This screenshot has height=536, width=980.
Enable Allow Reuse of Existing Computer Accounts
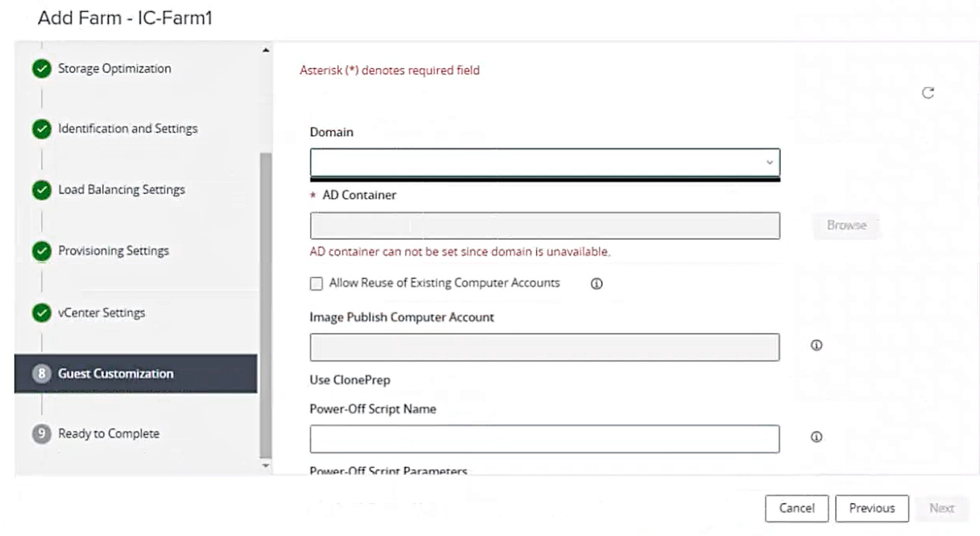click(x=317, y=284)
